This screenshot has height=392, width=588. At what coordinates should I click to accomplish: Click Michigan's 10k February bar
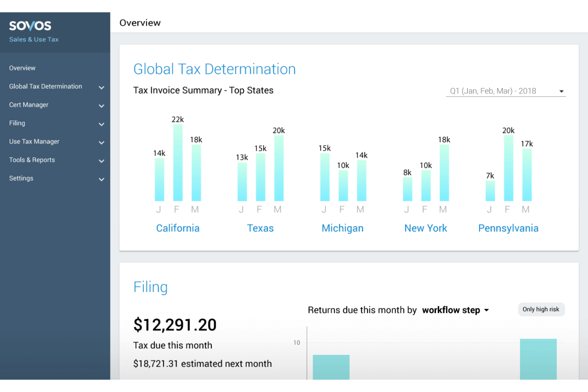343,186
